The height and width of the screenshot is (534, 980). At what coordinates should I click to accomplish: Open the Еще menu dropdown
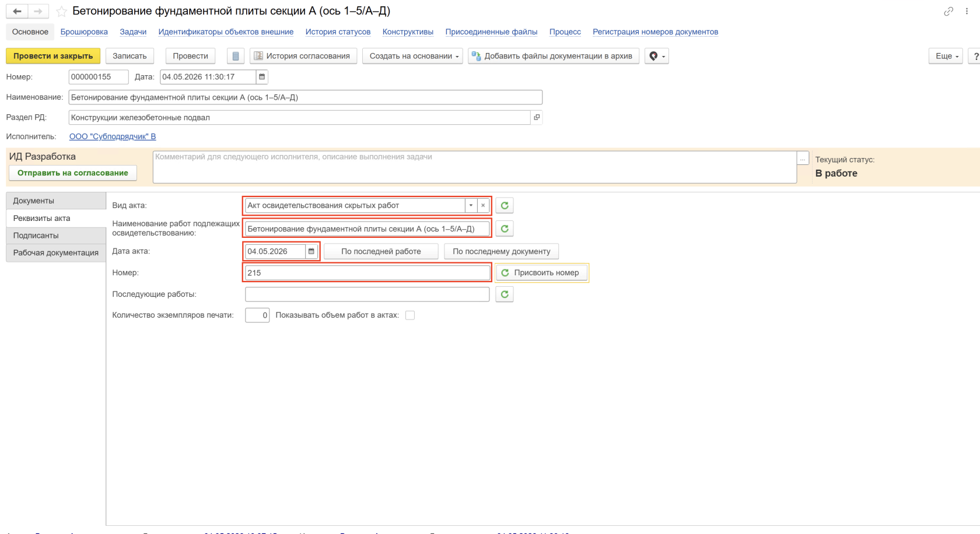point(946,56)
